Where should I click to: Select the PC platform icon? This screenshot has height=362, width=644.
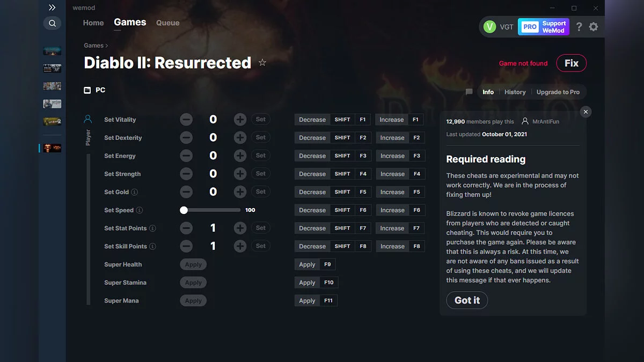click(x=86, y=90)
